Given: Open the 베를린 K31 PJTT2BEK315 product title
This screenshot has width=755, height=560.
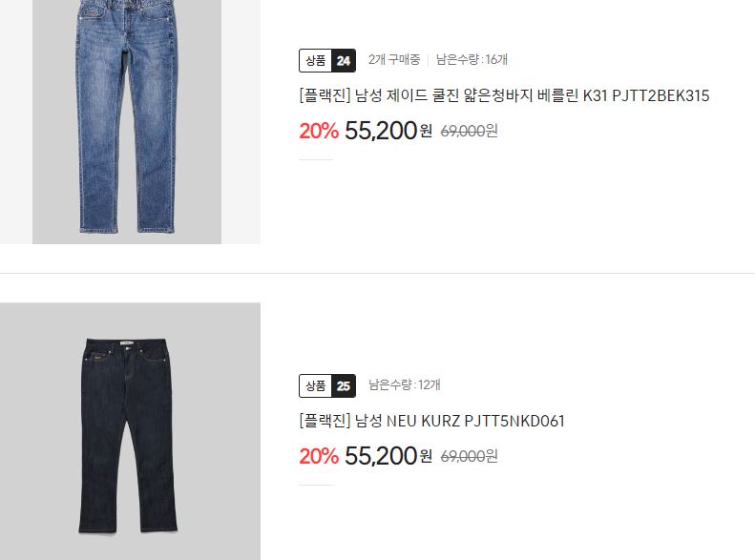Looking at the screenshot, I should [x=504, y=95].
